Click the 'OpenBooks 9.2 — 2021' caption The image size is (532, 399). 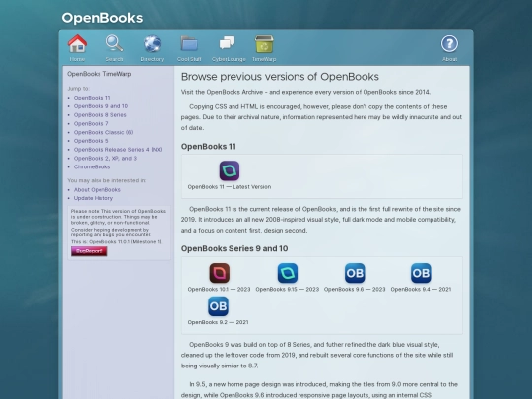coord(218,322)
